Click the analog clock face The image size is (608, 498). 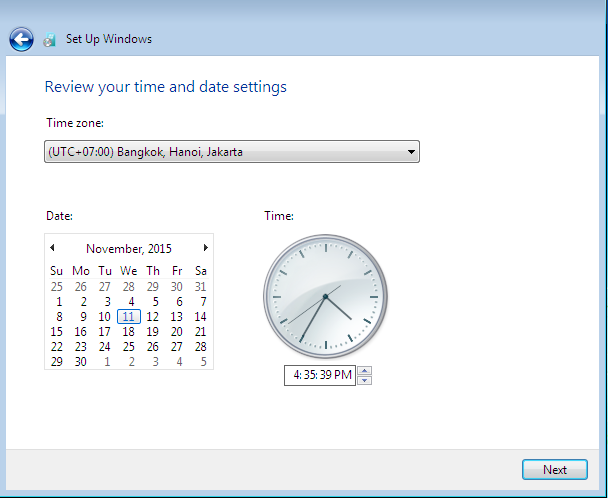point(325,296)
